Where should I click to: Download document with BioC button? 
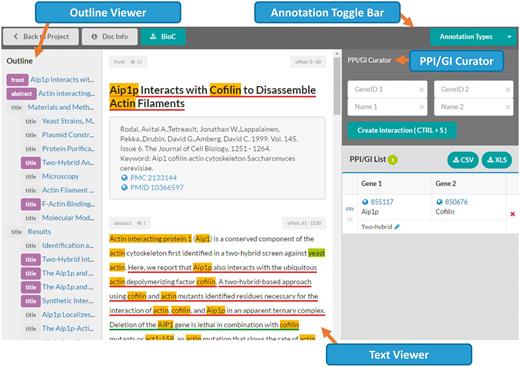coord(163,37)
